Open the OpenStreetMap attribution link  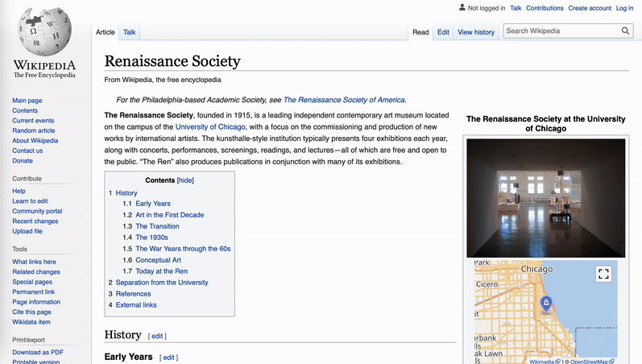(592, 362)
